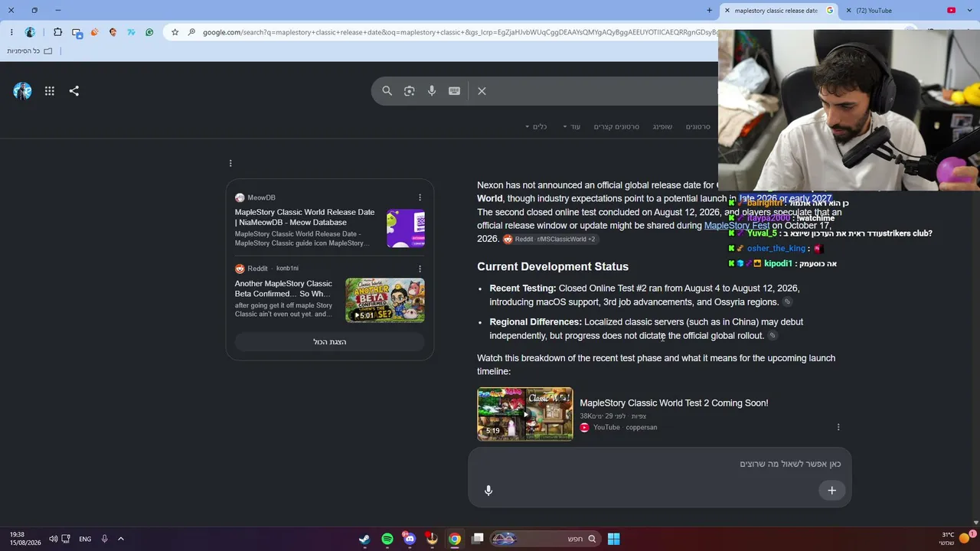Open the Extensions puzzle icon
This screenshot has width=980, height=551.
coord(57,32)
